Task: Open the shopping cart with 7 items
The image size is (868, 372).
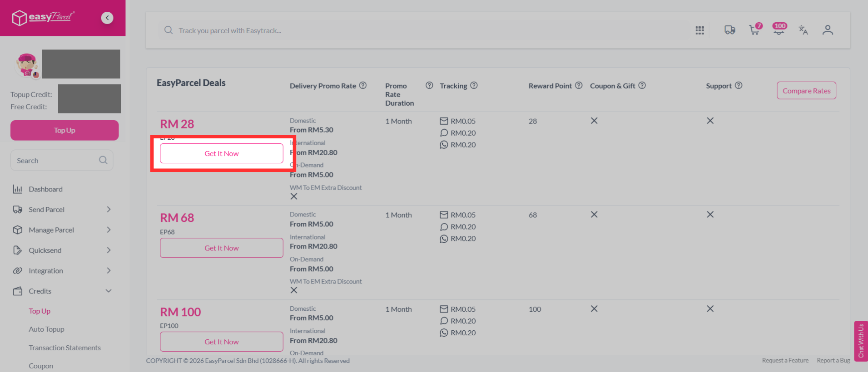Action: [x=755, y=29]
